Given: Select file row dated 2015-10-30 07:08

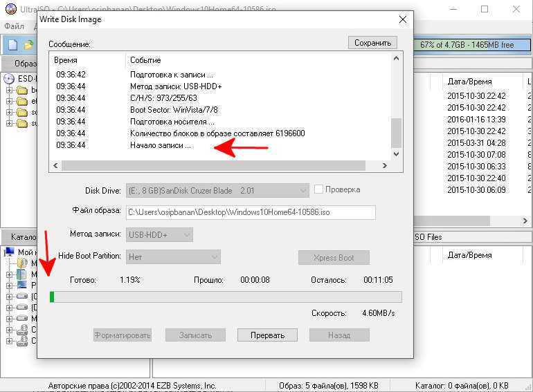Looking at the screenshot, I should 476,155.
